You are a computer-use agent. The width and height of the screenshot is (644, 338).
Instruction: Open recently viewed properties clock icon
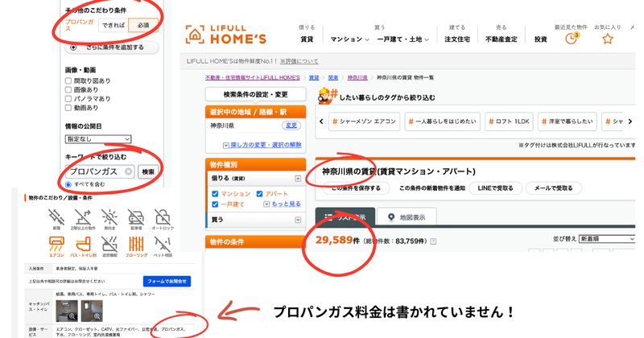pos(572,39)
